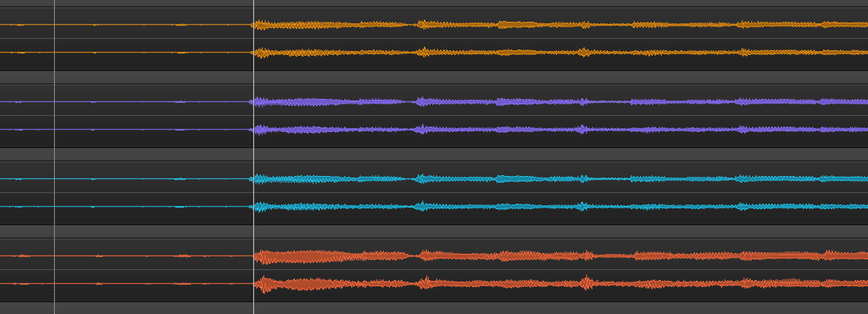
Task: Select the purple track's upper channel waveform
Action: coord(559,102)
